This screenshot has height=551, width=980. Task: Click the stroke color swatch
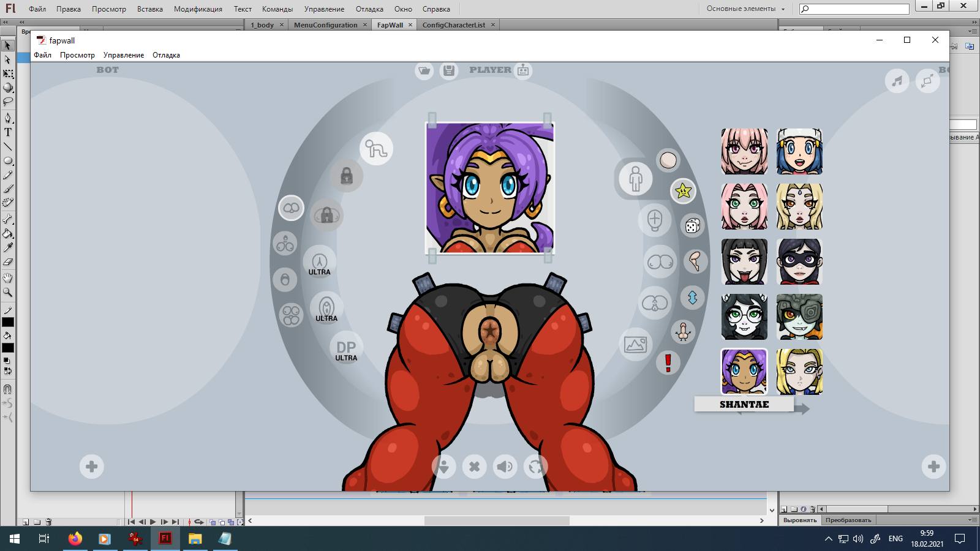pos(8,323)
